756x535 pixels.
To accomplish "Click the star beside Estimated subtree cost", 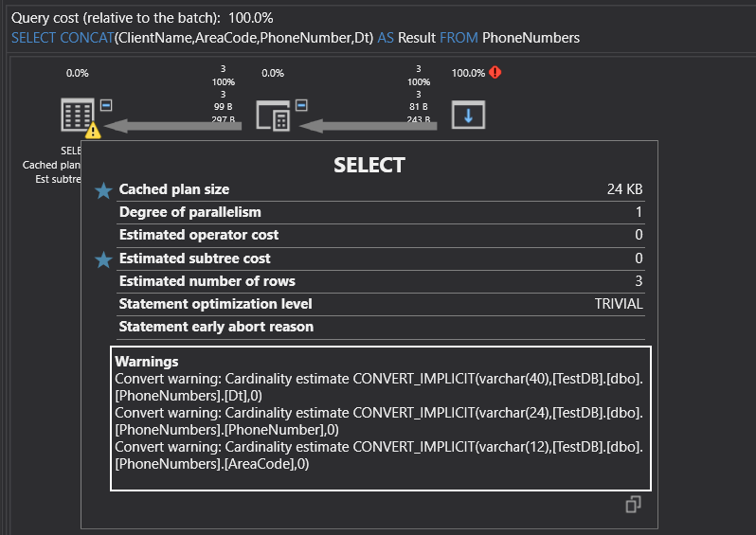I will [x=103, y=259].
